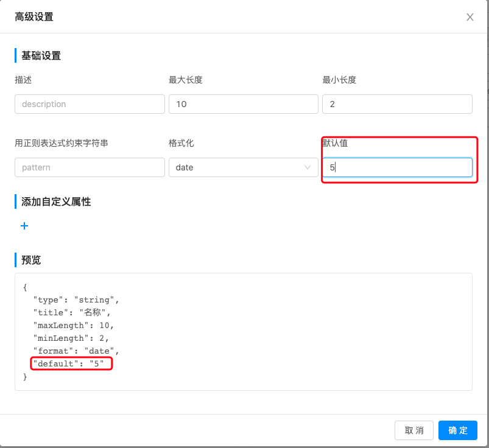This screenshot has width=489, height=448.
Task: Focus the 最大长度 field showing 10
Action: [x=243, y=104]
